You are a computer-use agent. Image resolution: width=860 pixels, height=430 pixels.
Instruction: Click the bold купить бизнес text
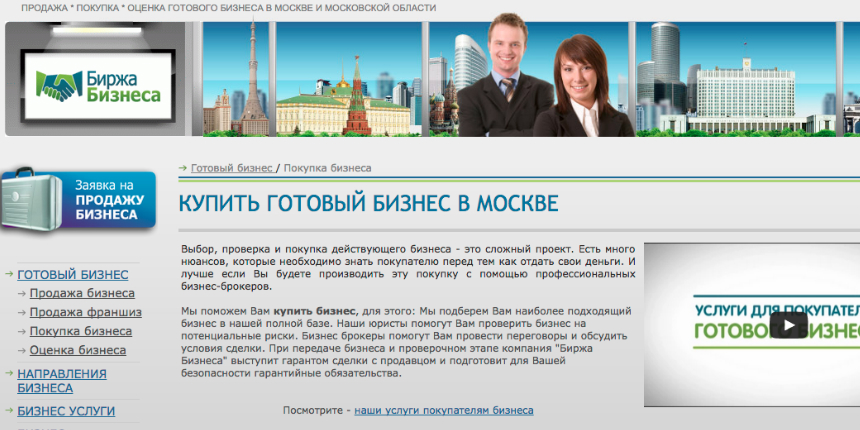(315, 311)
